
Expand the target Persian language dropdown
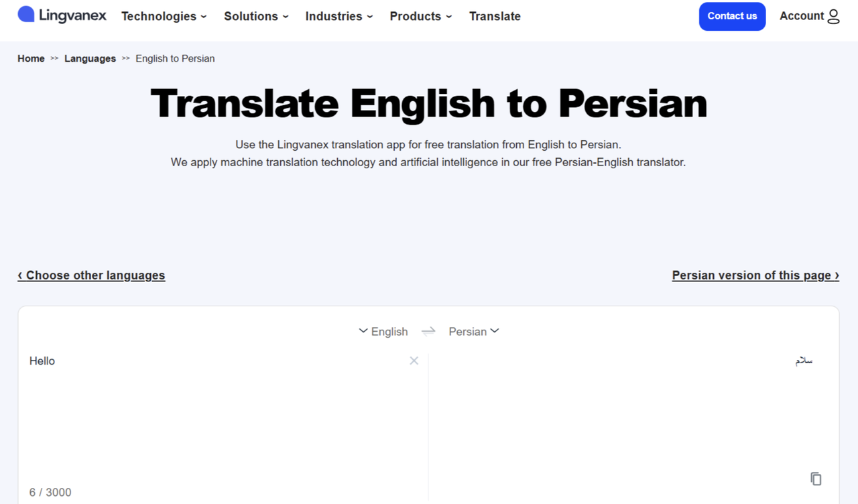point(473,331)
